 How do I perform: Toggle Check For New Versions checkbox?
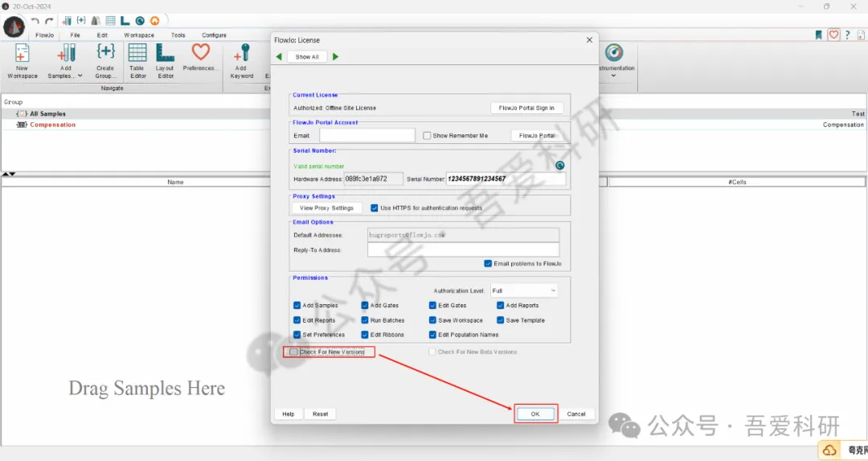[294, 352]
